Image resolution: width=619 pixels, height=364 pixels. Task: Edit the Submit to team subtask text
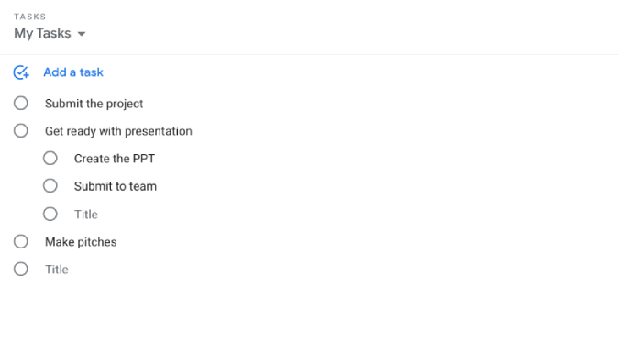116,186
